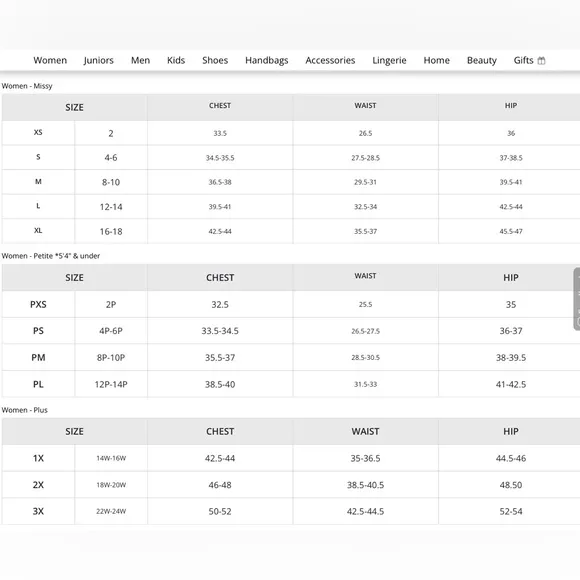The width and height of the screenshot is (580, 580).
Task: Click the PXS petite size cell
Action: coord(38,304)
